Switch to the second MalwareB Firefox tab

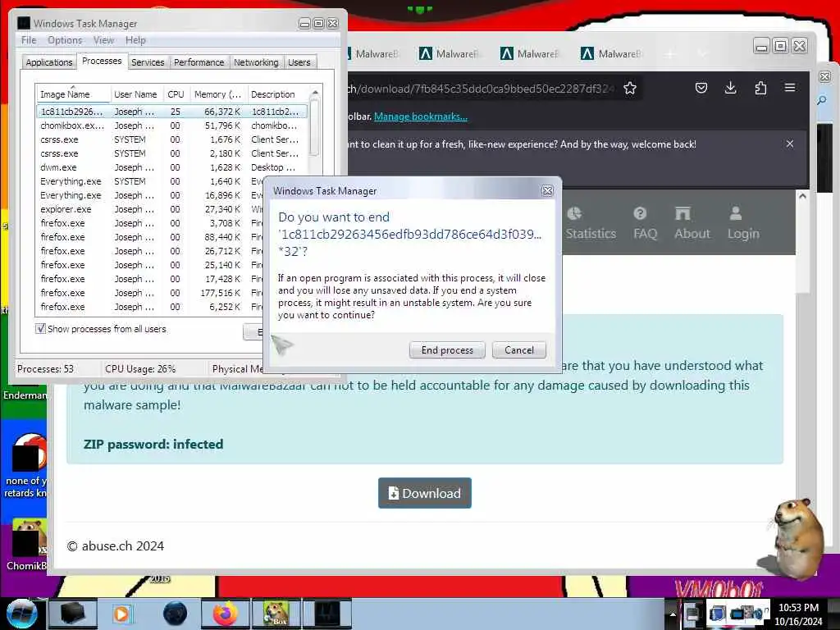[x=451, y=53]
